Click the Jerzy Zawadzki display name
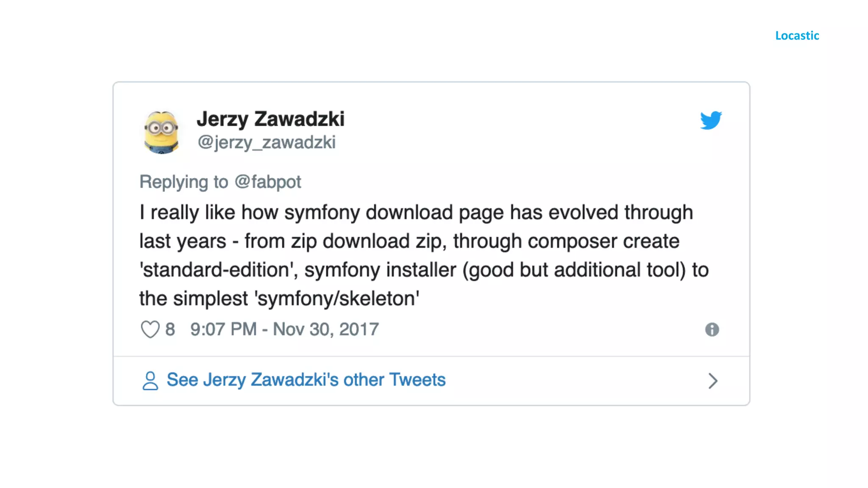The image size is (868, 488). 270,119
